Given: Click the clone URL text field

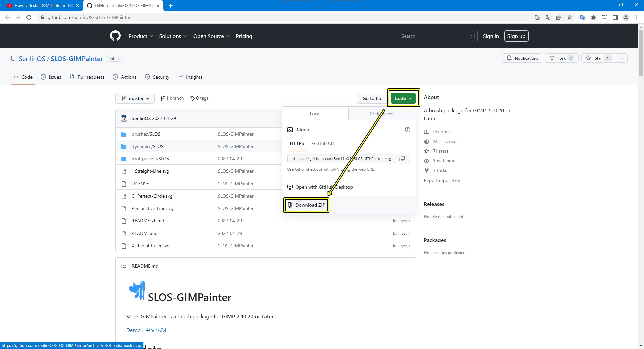Looking at the screenshot, I should [x=341, y=159].
